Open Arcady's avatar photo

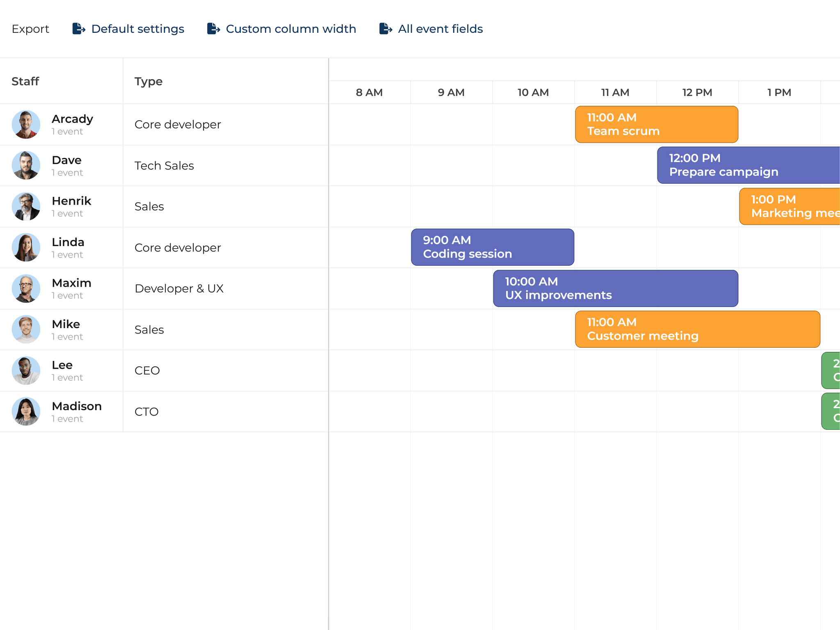pyautogui.click(x=26, y=124)
